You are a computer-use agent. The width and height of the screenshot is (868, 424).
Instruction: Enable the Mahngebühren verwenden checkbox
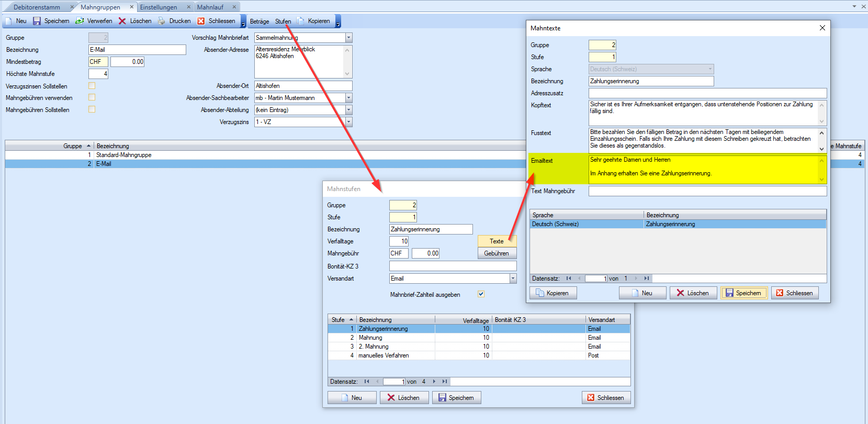click(92, 97)
